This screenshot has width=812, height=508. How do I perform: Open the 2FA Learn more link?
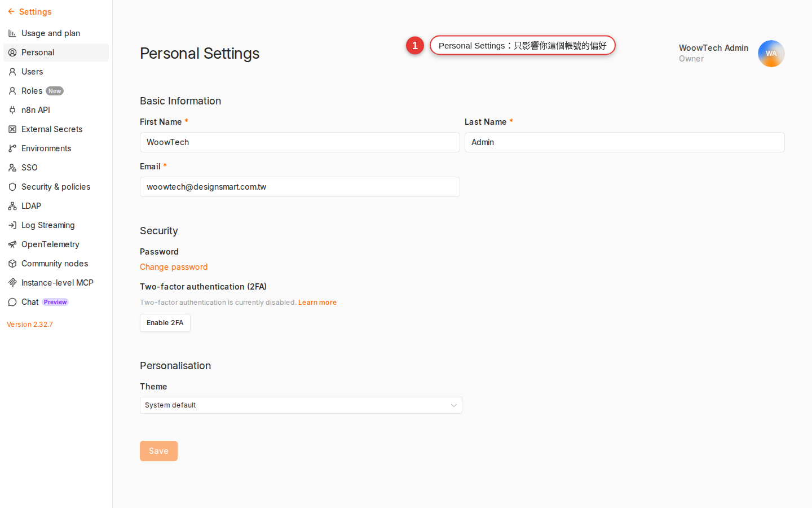[317, 303]
